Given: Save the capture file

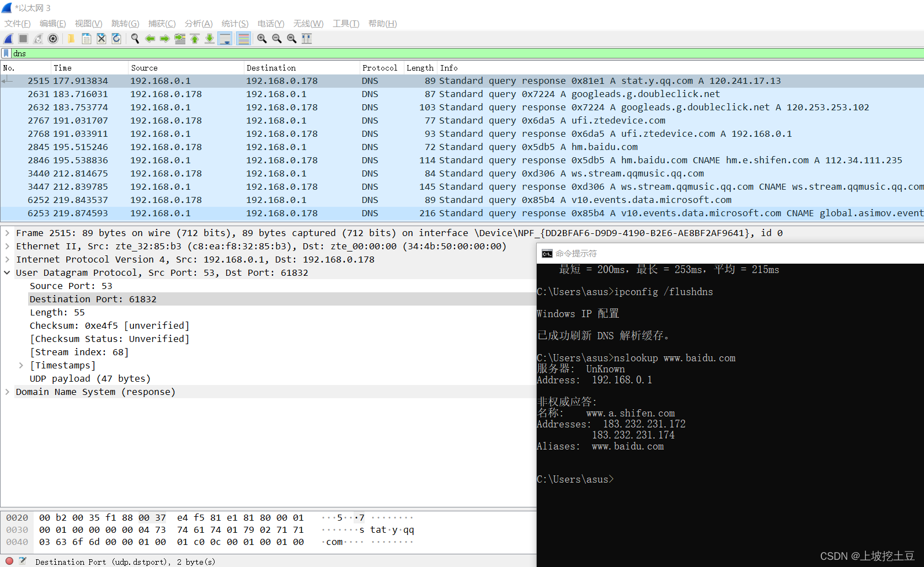Looking at the screenshot, I should coord(87,39).
